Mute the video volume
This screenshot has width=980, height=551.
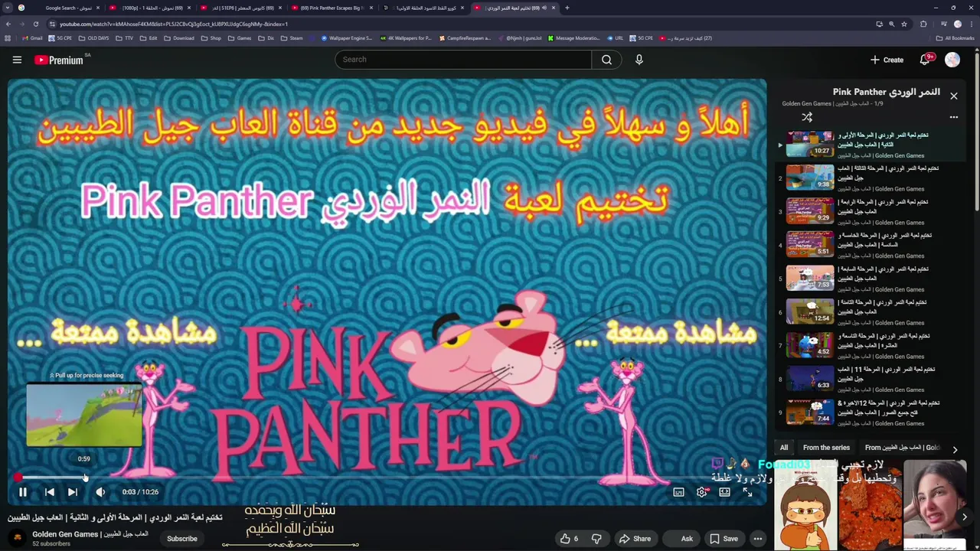100,492
